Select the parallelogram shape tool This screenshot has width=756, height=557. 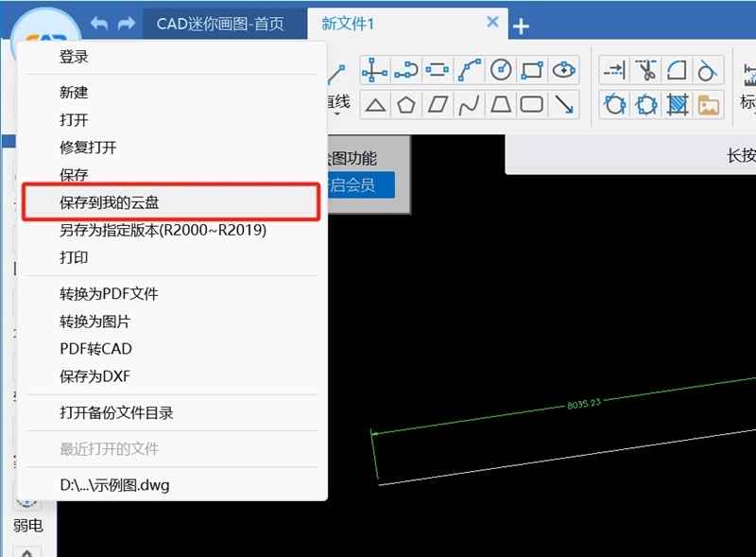coord(437,106)
